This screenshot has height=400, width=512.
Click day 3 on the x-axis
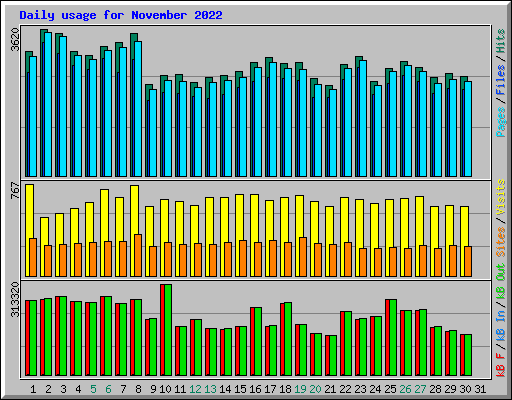pos(63,389)
